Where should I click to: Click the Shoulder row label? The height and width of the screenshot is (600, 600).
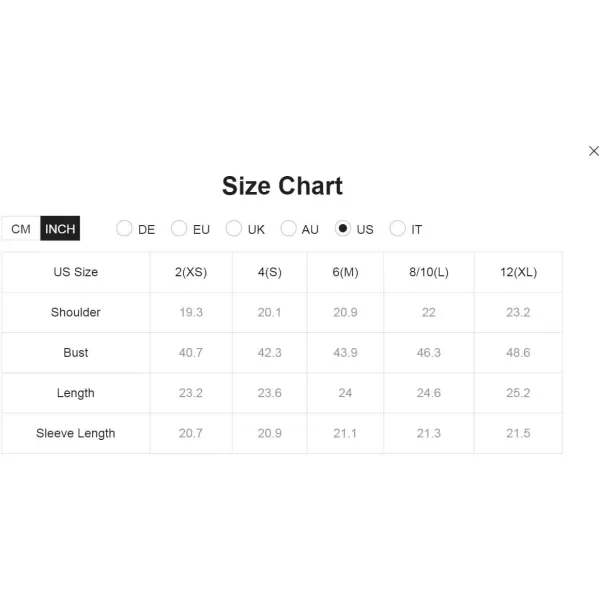coord(75,312)
